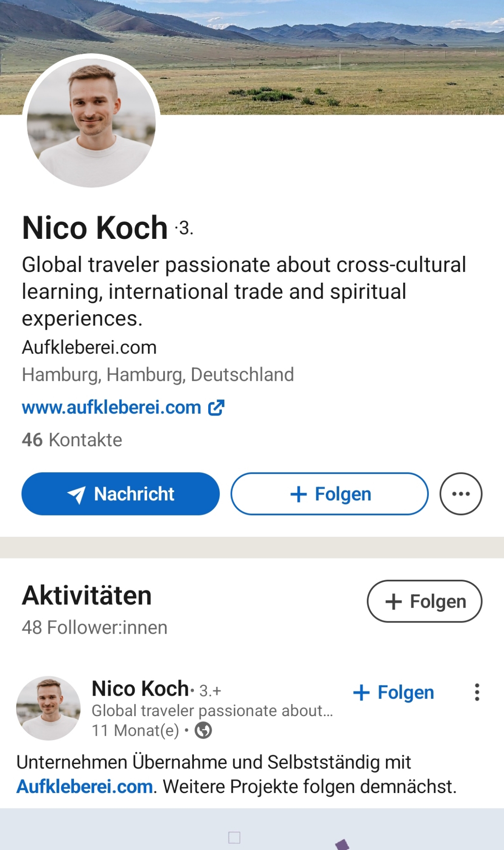This screenshot has width=504, height=850.
Task: Open the Aktivitäten section heading
Action: tap(87, 595)
